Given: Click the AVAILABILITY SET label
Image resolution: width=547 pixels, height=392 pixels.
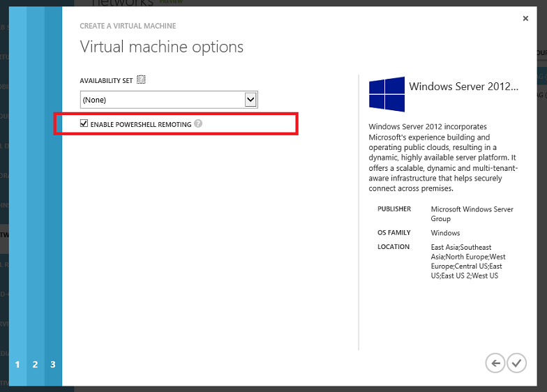Looking at the screenshot, I should click(x=106, y=81).
